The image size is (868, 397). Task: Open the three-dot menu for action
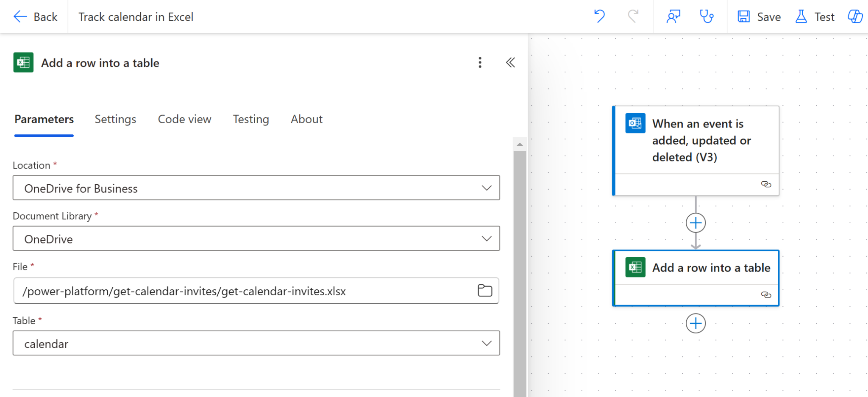(480, 63)
